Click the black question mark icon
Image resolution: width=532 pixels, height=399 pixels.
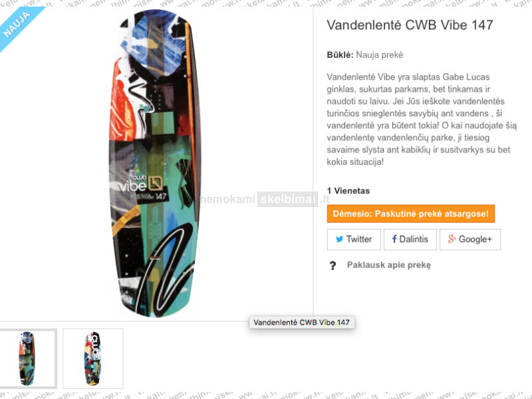tap(333, 265)
